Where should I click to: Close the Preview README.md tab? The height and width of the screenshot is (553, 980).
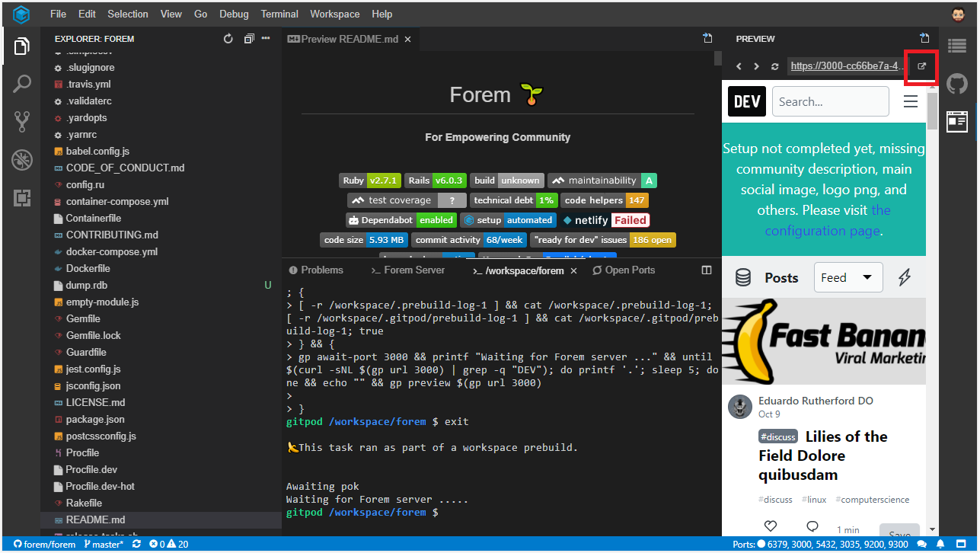tap(407, 39)
